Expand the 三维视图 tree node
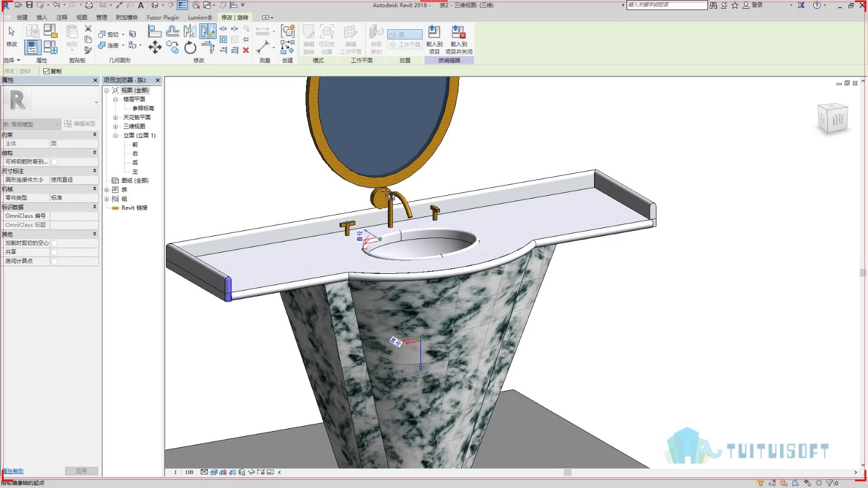868x488 pixels. point(116,126)
